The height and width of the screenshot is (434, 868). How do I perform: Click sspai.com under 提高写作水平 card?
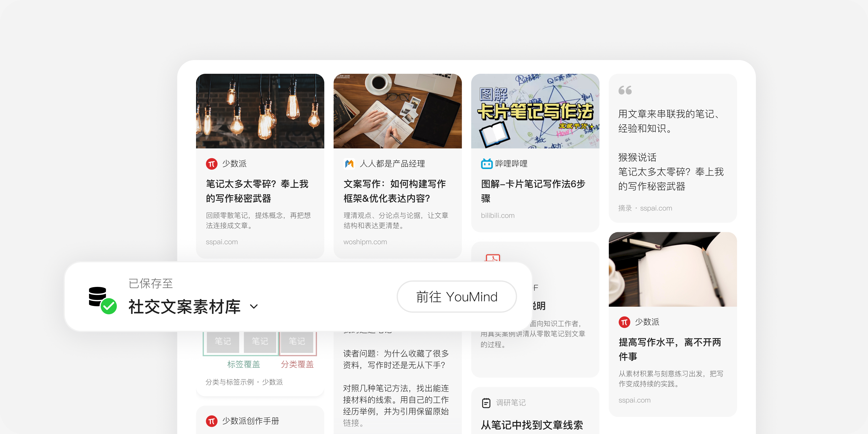click(x=635, y=400)
